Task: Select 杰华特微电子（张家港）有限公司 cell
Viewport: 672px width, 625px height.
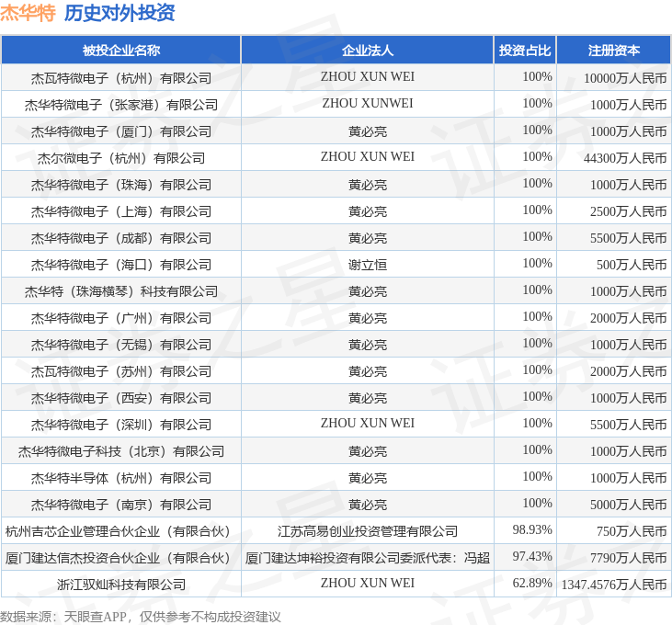Action: point(121,105)
